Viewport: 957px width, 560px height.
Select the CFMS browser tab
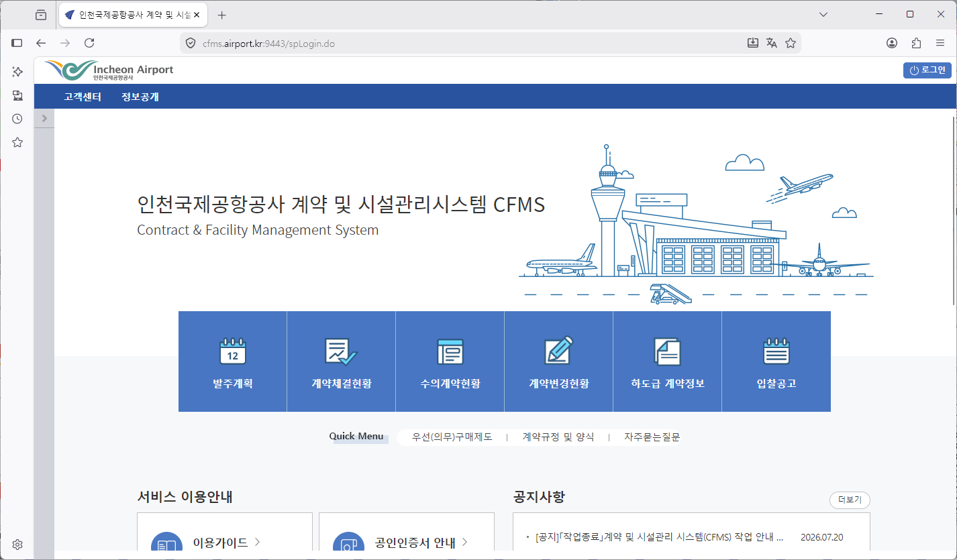132,15
